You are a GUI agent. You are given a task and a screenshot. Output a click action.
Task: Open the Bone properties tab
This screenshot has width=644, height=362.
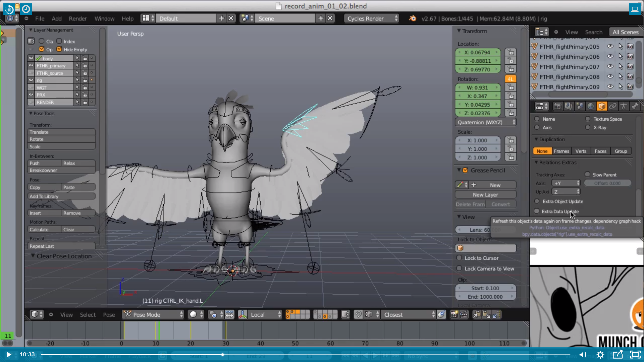coord(635,106)
